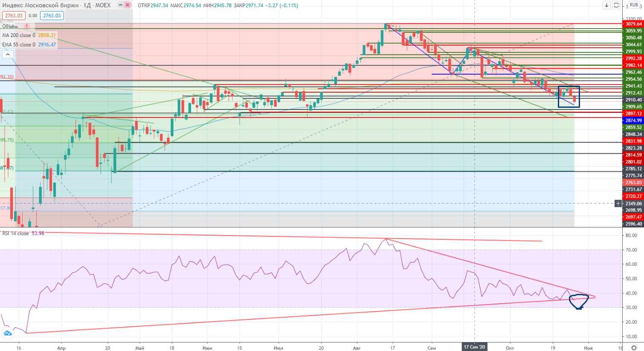This screenshot has width=644, height=351.
Task: Click the Volume indicator red warning icon
Action: click(27, 26)
